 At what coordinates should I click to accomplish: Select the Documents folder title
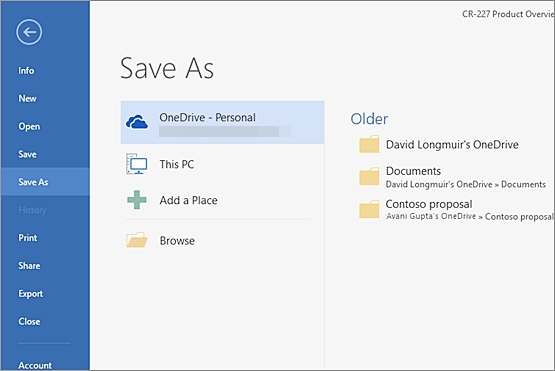pos(413,171)
